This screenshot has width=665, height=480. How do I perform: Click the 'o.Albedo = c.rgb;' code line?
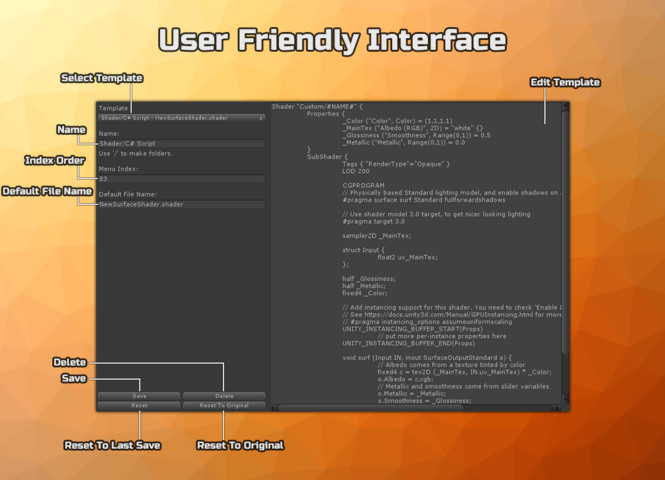pyautogui.click(x=405, y=379)
